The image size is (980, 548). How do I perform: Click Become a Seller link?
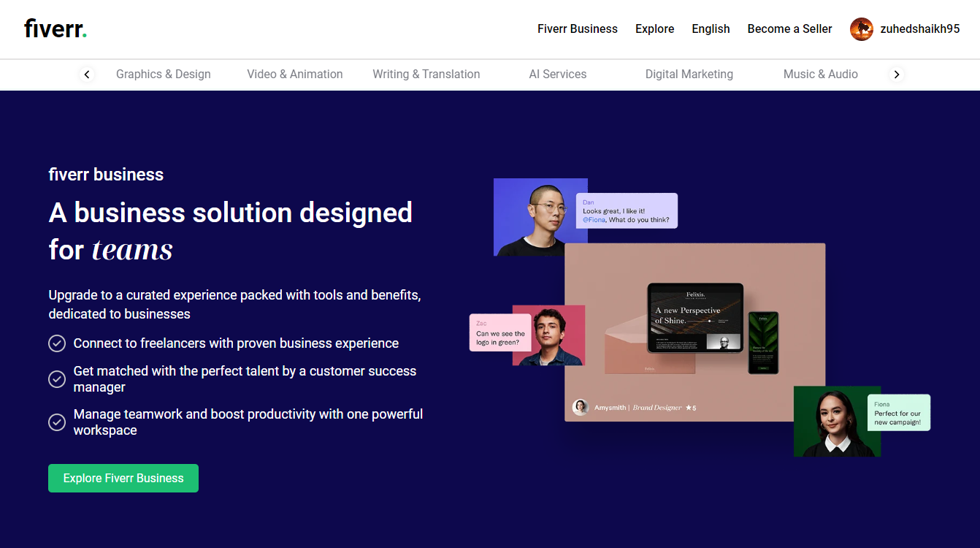(790, 29)
